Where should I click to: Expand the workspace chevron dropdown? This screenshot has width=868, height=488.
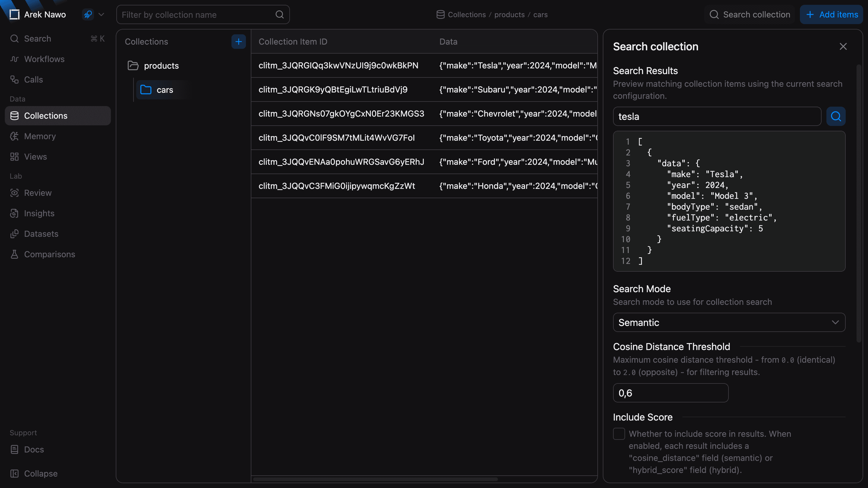click(101, 14)
